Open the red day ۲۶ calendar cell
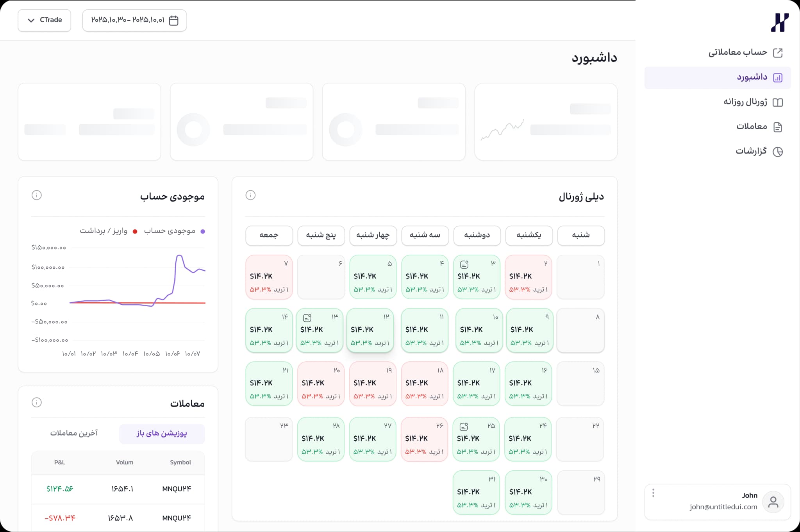800x532 pixels. click(x=424, y=439)
